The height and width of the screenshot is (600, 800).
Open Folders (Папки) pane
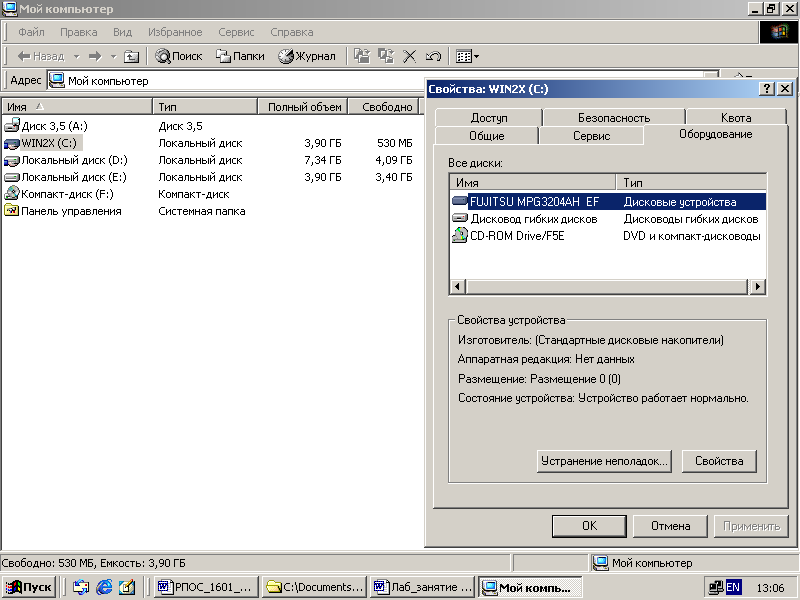point(240,56)
